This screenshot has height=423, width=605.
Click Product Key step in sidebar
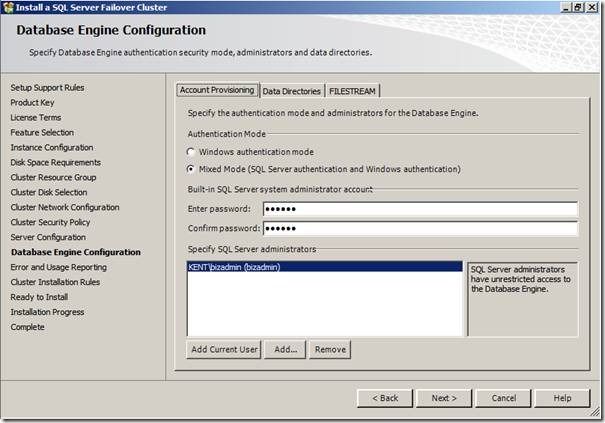pyautogui.click(x=32, y=103)
